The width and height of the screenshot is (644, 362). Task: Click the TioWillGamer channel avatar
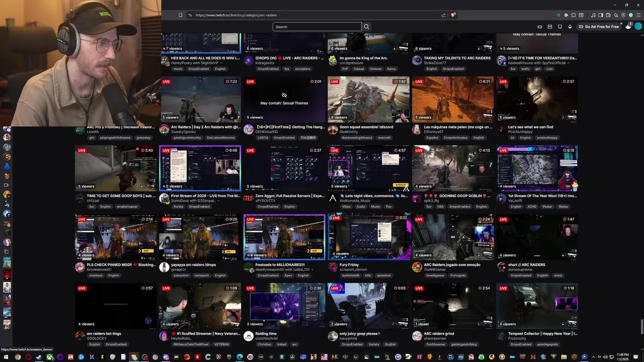tap(417, 267)
